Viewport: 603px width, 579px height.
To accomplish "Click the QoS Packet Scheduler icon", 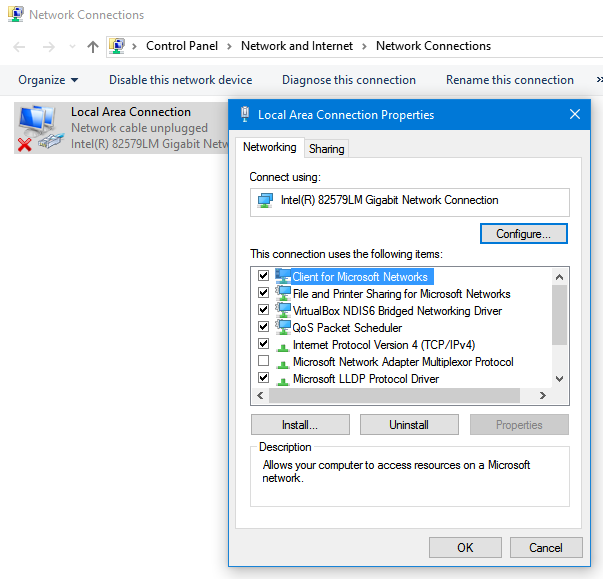I will (x=283, y=327).
